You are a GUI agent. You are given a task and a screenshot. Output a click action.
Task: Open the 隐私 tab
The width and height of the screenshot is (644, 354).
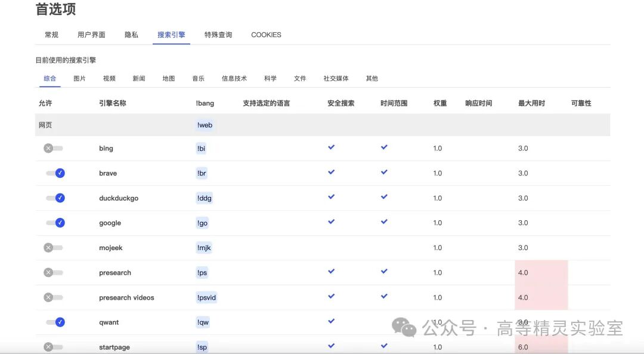point(131,35)
